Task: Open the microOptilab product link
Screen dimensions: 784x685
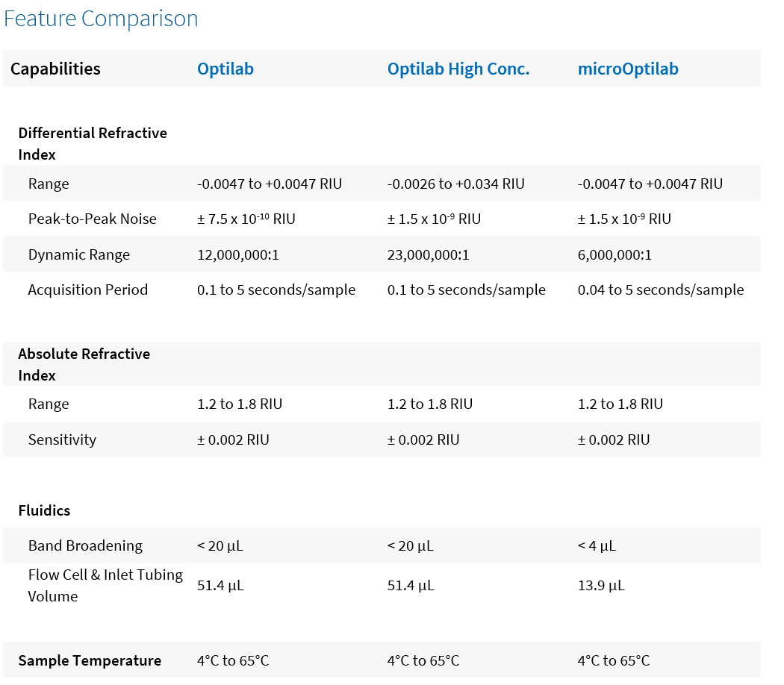Action: (x=628, y=69)
